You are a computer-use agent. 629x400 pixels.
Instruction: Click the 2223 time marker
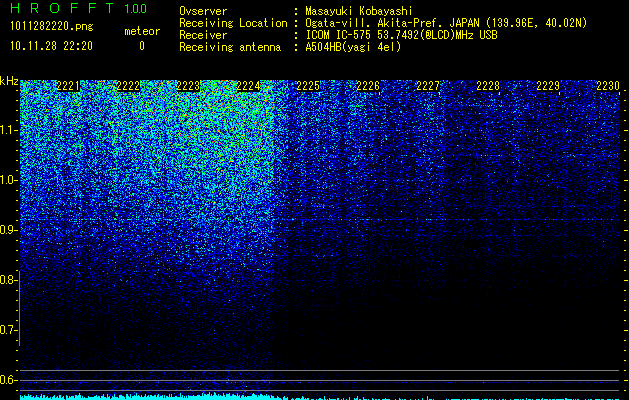click(188, 86)
